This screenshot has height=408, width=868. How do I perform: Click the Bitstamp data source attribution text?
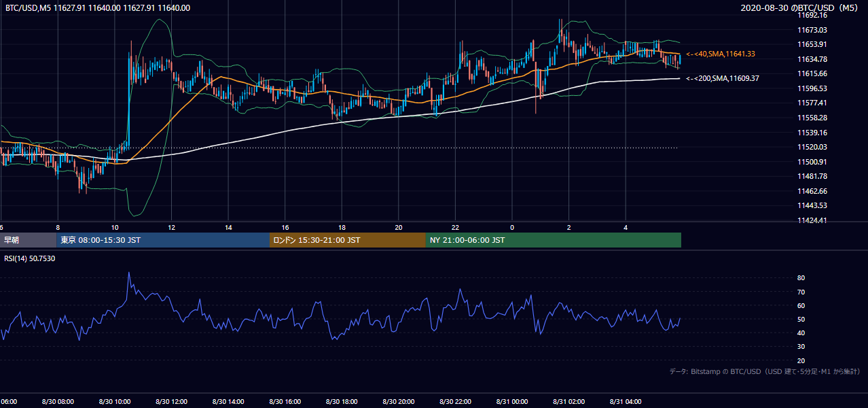tap(765, 371)
